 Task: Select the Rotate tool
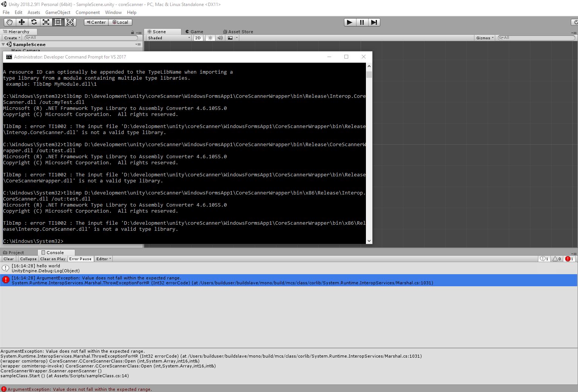pos(34,22)
